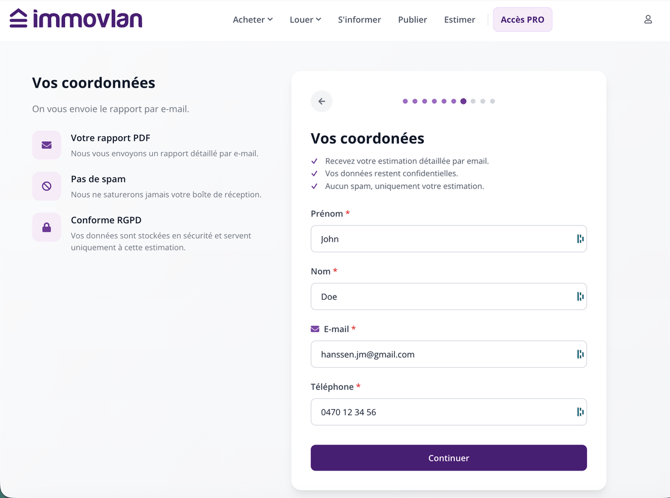
Task: Click the lock icon beside Conforme RGPD
Action: (47, 227)
